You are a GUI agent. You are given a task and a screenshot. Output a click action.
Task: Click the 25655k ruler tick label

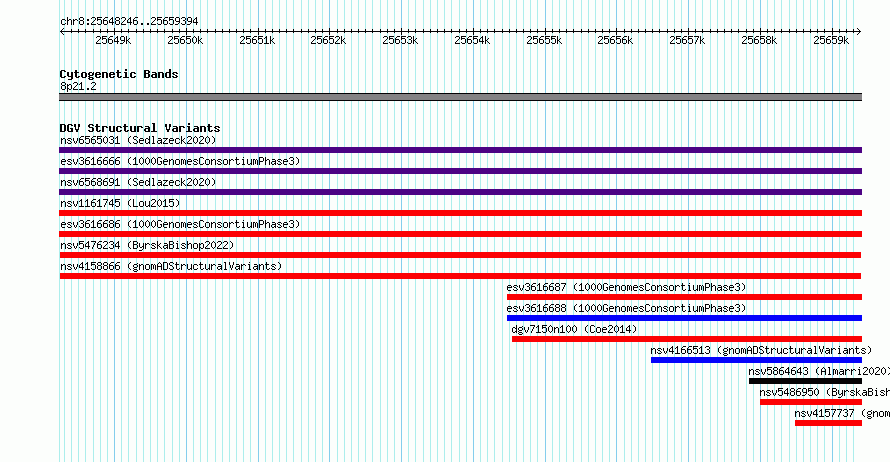544,40
